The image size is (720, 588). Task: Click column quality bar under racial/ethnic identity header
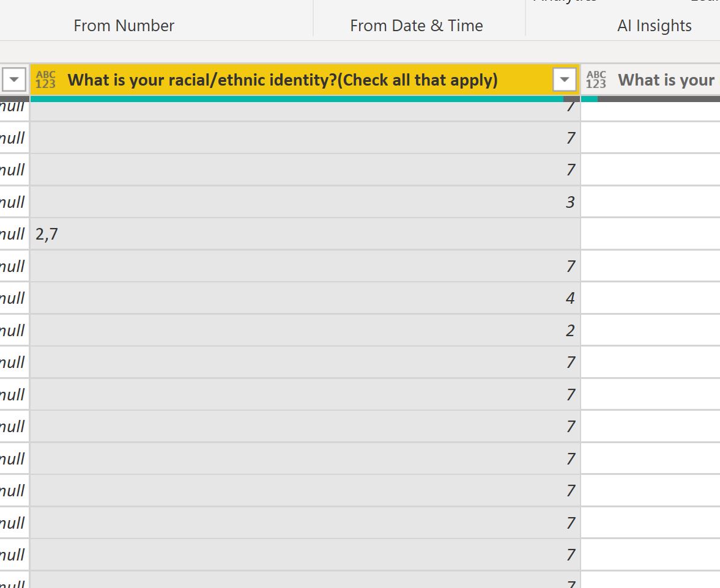click(x=305, y=98)
